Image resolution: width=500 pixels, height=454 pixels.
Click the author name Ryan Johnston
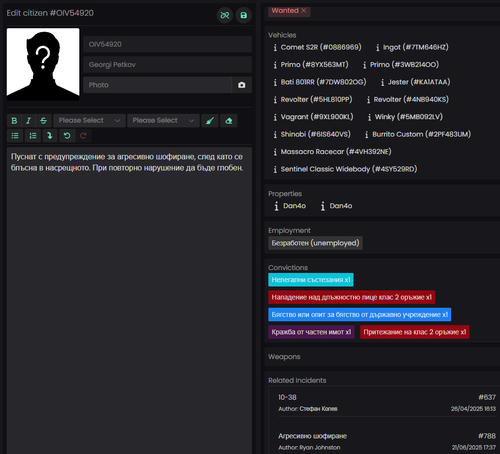320,448
